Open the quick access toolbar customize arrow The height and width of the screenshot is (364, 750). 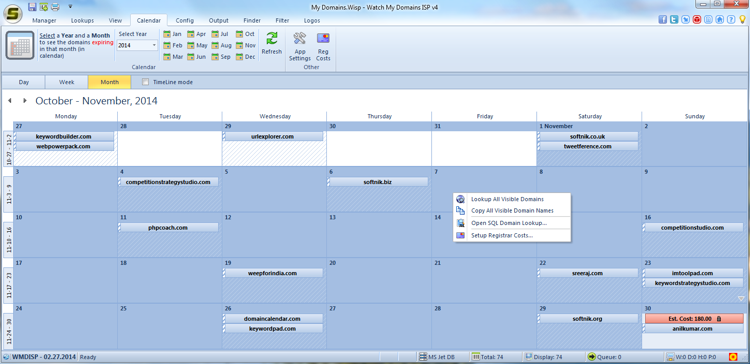tap(70, 7)
